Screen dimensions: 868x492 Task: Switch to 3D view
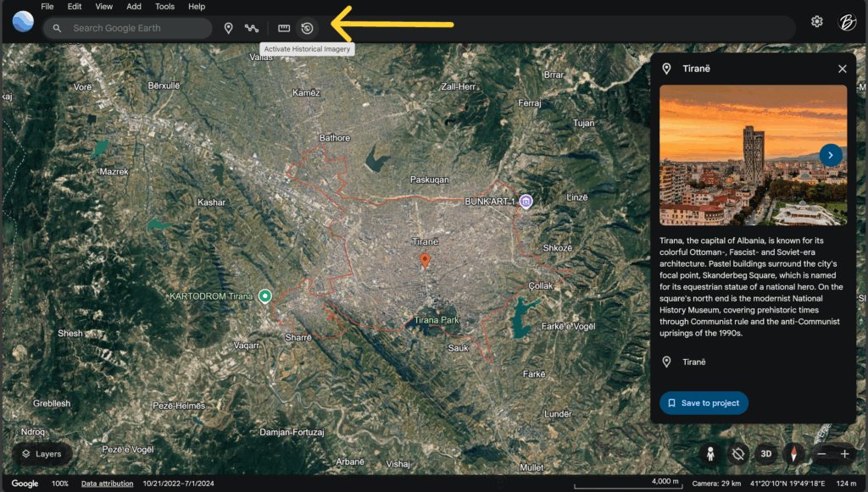pos(766,454)
